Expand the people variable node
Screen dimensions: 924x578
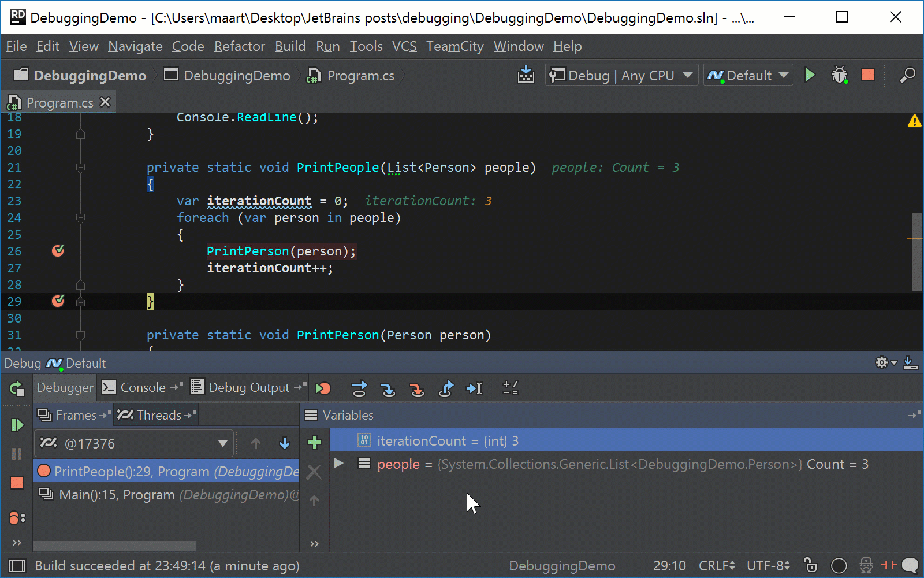339,464
